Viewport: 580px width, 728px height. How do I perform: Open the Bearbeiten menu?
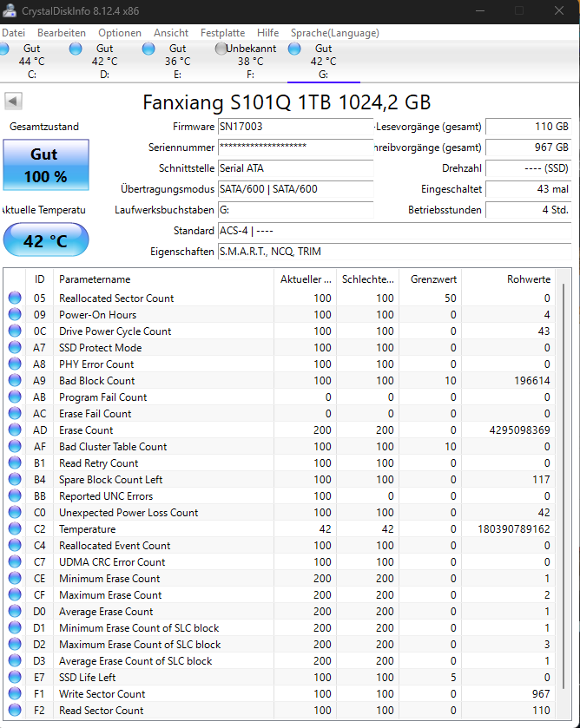62,33
